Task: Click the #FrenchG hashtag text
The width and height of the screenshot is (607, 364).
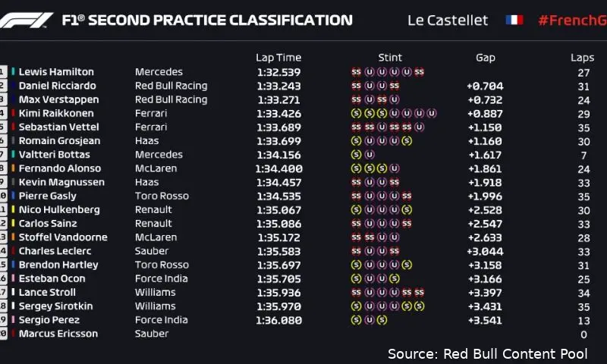Action: point(573,20)
